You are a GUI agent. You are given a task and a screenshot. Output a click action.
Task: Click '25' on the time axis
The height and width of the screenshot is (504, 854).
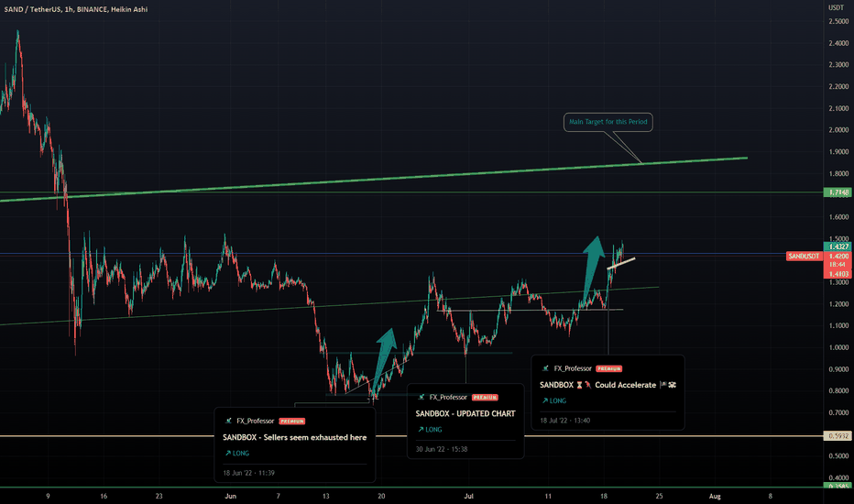click(x=659, y=497)
